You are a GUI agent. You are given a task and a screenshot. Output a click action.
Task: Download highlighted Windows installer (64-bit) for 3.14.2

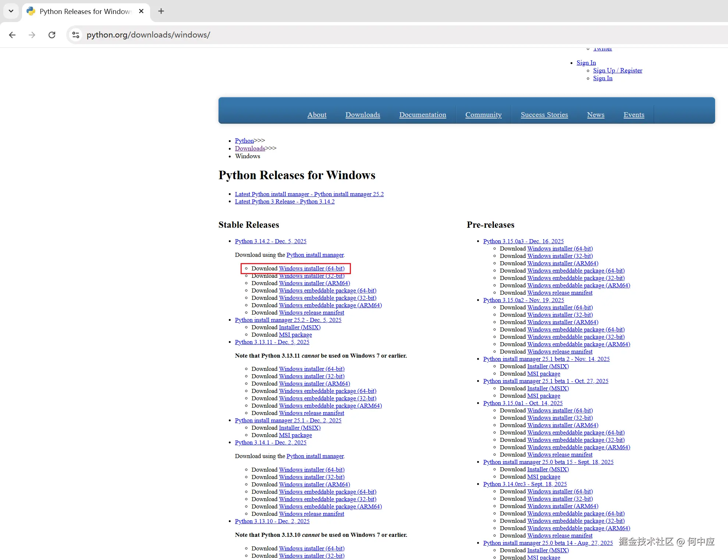[312, 269]
